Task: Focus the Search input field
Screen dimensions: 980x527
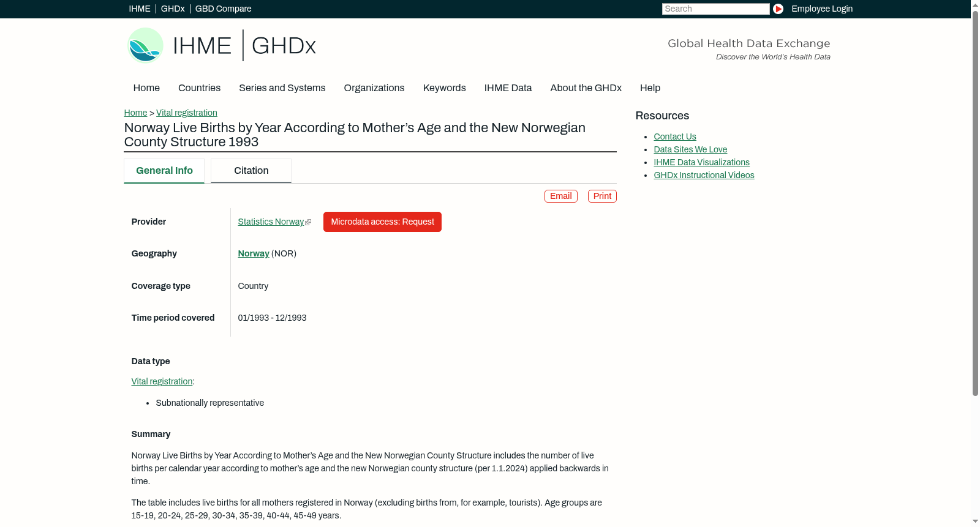Action: (x=715, y=9)
